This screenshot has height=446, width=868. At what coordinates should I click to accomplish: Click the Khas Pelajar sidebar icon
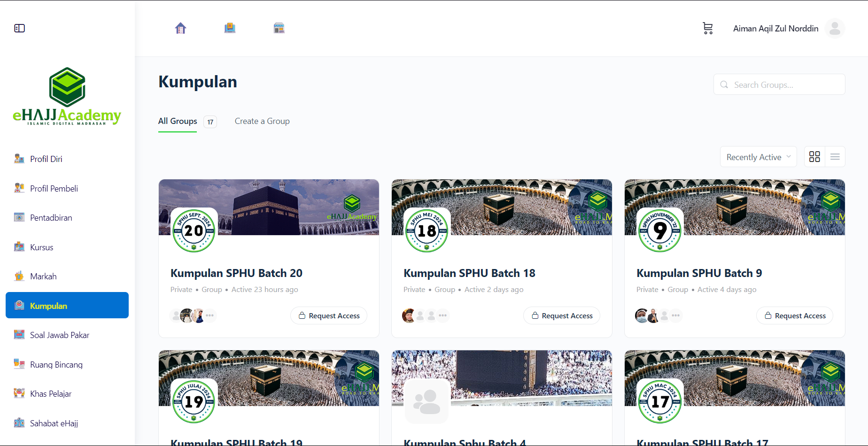[19, 393]
